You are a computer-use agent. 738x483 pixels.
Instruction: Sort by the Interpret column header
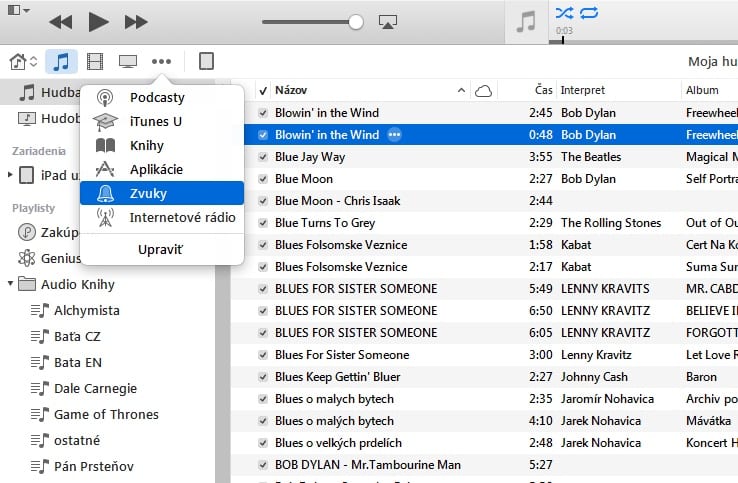[x=582, y=90]
